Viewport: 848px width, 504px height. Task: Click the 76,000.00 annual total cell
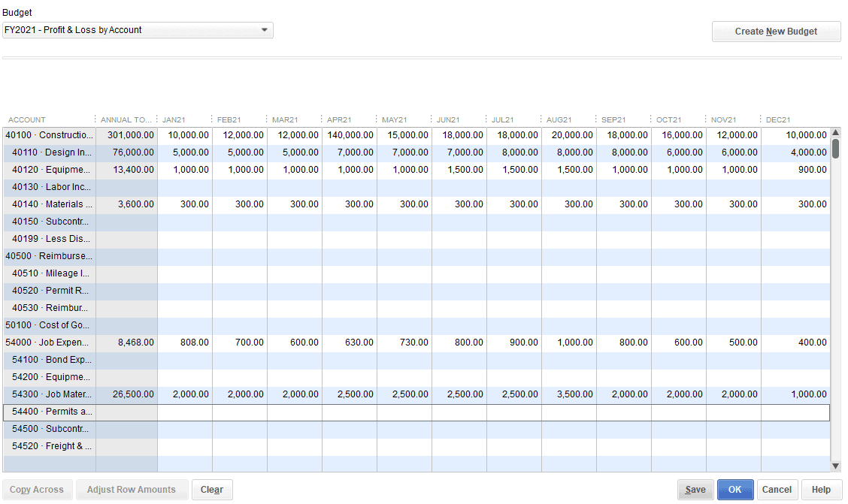(126, 152)
